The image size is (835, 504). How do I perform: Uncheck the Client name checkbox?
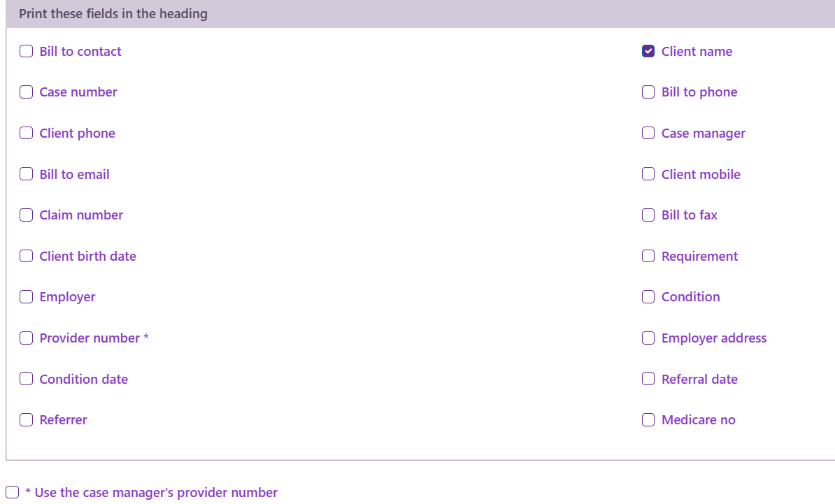click(648, 51)
